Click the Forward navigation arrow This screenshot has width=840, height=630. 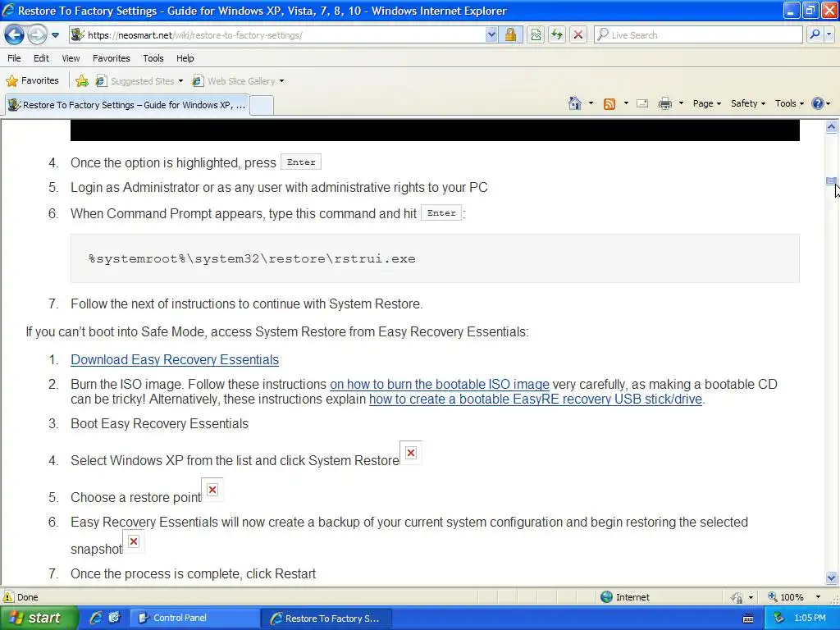(37, 35)
